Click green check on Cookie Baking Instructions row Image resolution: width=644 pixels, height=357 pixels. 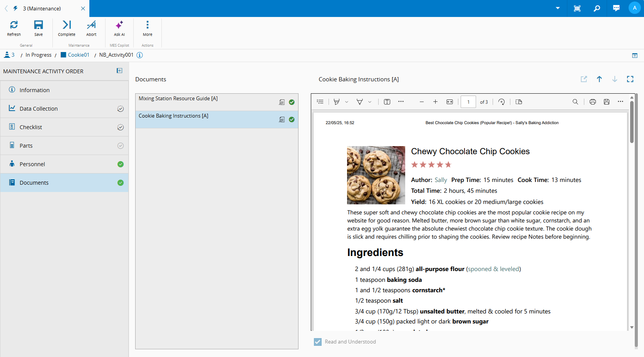(x=292, y=120)
